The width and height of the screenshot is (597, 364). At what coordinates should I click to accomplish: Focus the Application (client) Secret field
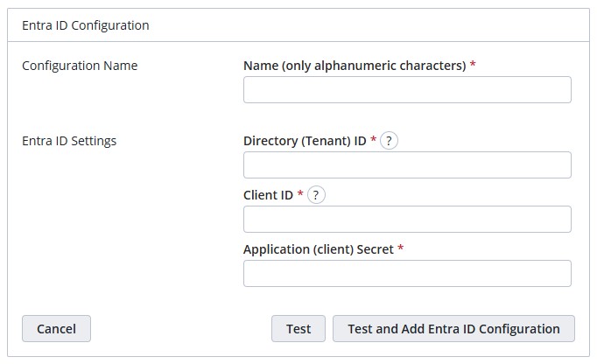(407, 273)
